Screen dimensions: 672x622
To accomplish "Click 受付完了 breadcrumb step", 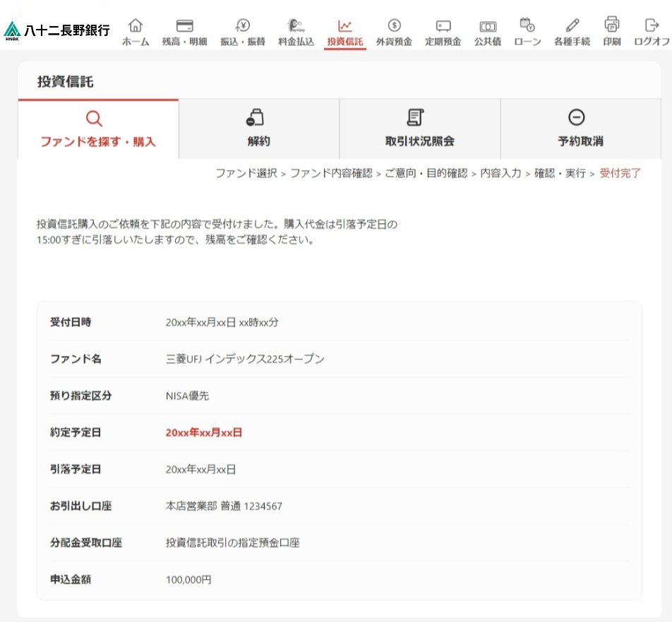I will click(620, 173).
